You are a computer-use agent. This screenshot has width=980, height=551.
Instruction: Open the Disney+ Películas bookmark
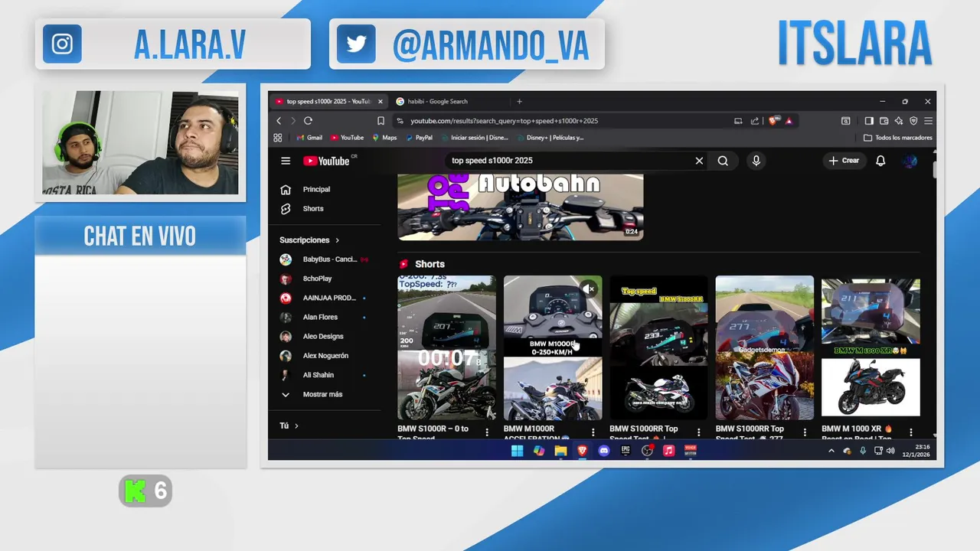point(550,138)
